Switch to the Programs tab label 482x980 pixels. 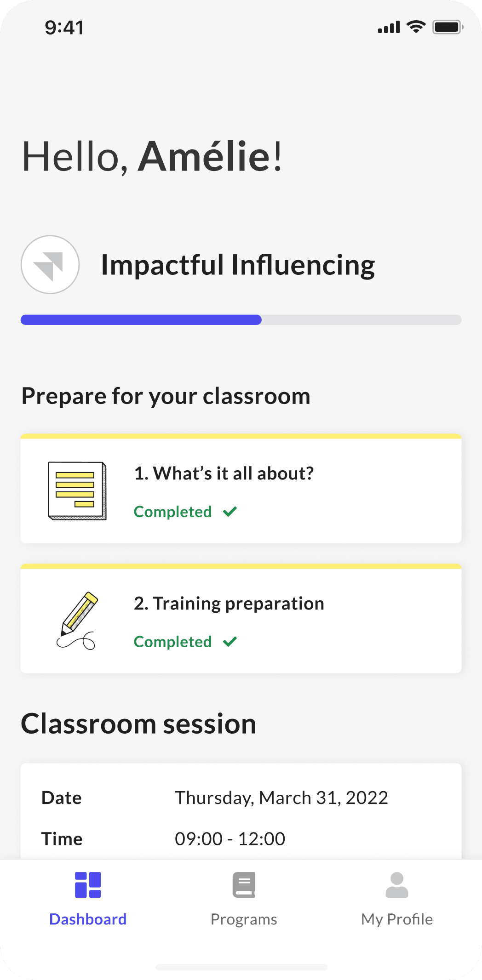coord(244,919)
